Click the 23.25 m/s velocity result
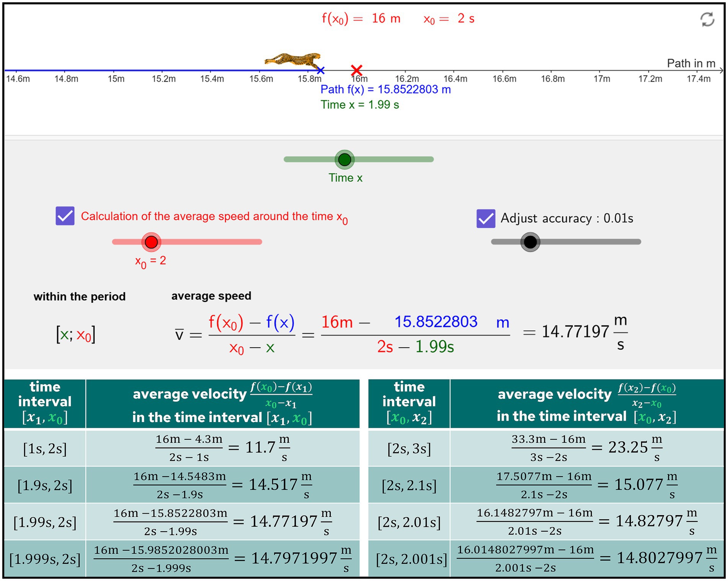Image resolution: width=728 pixels, height=581 pixels. point(628,447)
